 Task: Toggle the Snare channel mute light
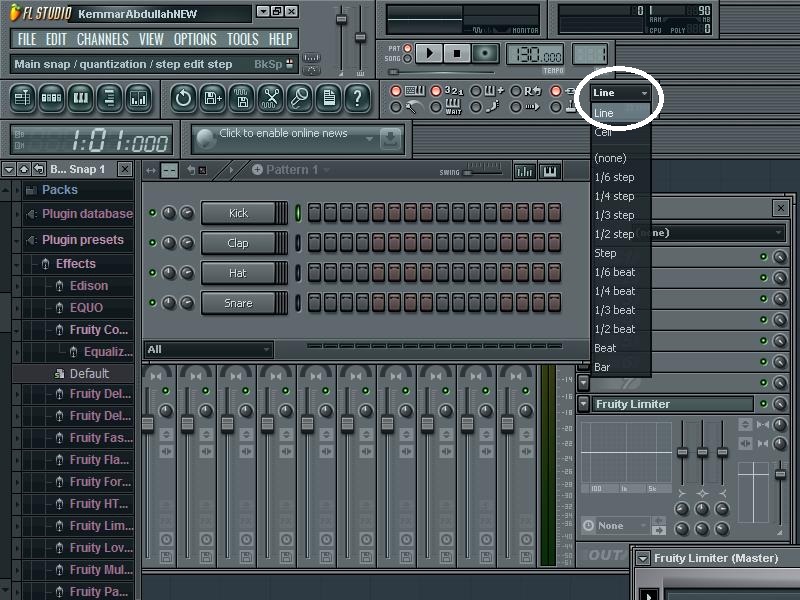point(152,303)
